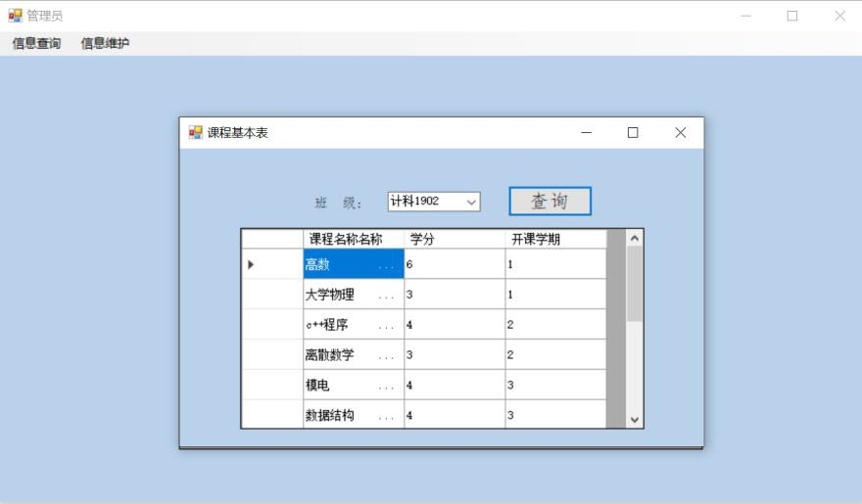
Task: Click the scroll down arrow of the table
Action: tap(635, 420)
